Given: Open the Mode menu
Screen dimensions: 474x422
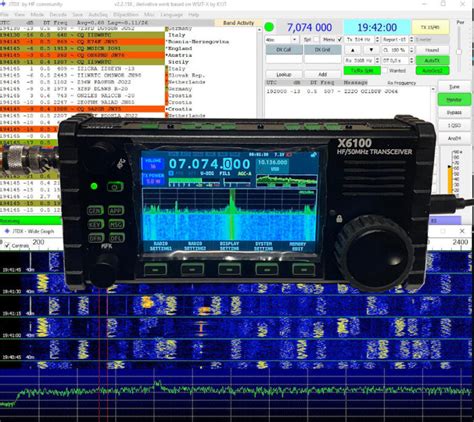Looking at the screenshot, I should click(37, 15).
